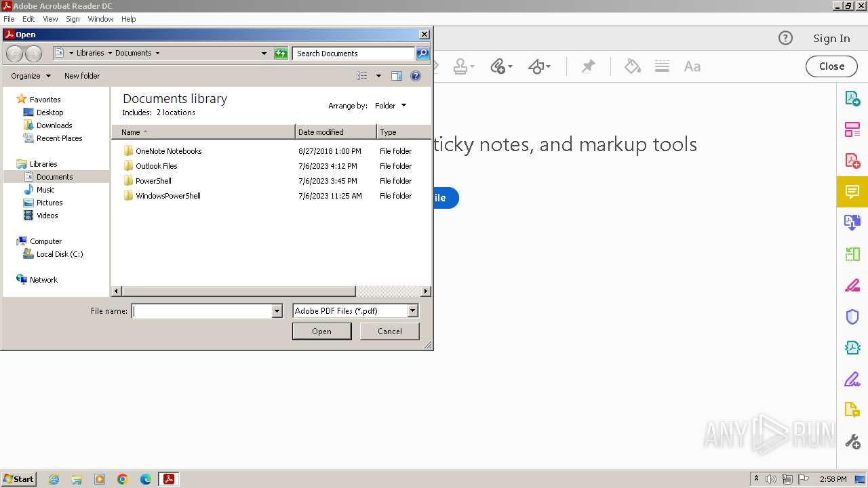Open the pink Redact tool in right sidebar
This screenshot has width=868, height=488.
coord(852,285)
